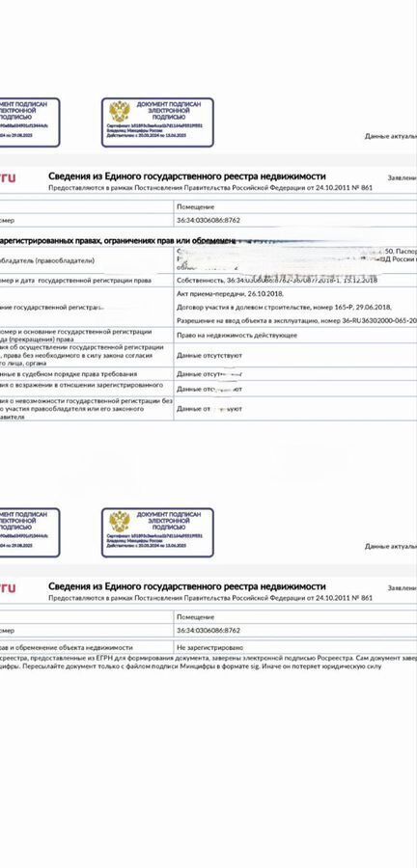This screenshot has width=417, height=868.
Task: Click 'Право на недвижимость действующее' cell
Action: [237, 335]
